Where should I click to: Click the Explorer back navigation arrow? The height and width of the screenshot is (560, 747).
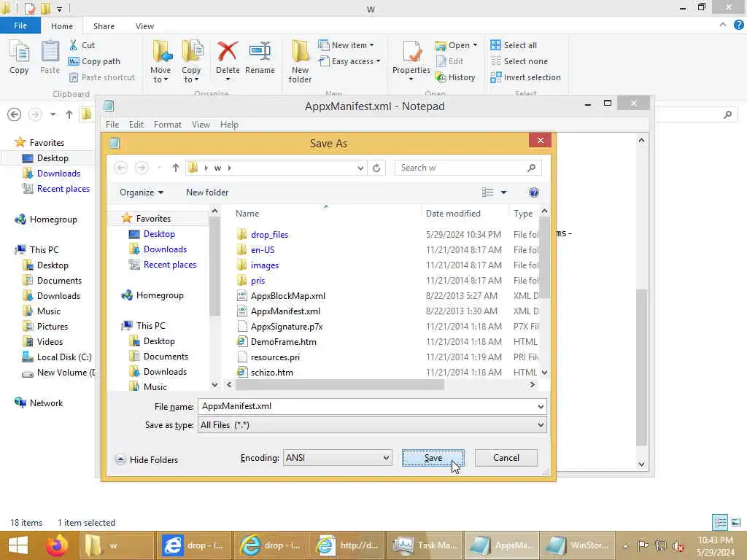(15, 114)
